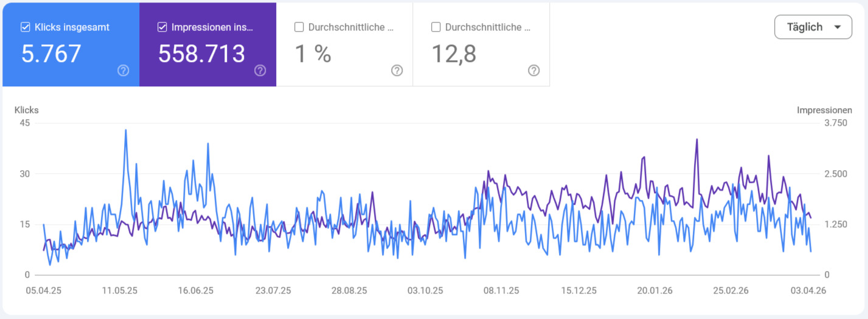The height and width of the screenshot is (319, 868).
Task: Select the 558.713 impressions value
Action: (201, 54)
